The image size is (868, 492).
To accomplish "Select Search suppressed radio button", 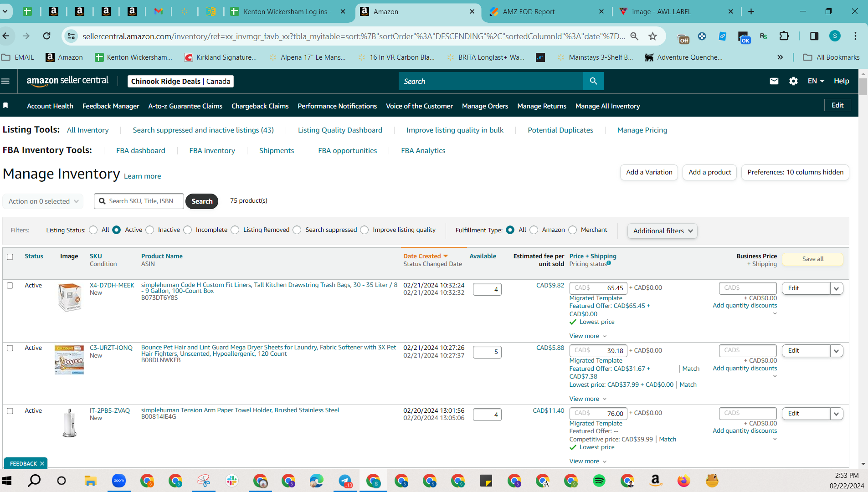I will tap(297, 230).
